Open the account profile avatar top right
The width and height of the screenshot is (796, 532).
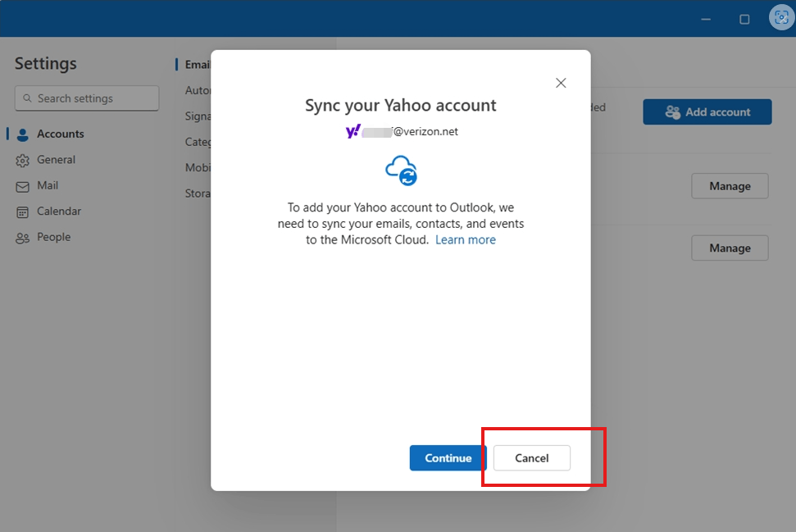[x=780, y=17]
